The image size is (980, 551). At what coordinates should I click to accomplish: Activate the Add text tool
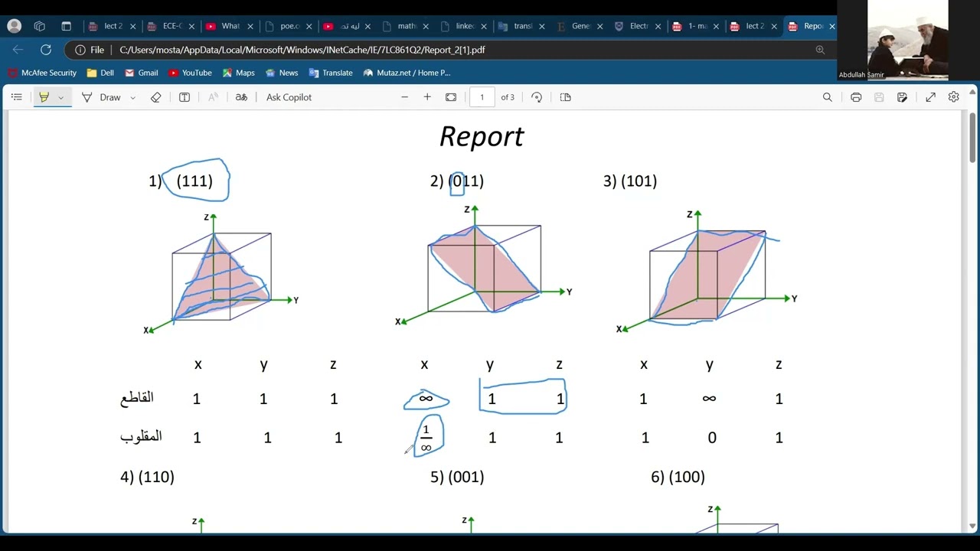[x=185, y=97]
